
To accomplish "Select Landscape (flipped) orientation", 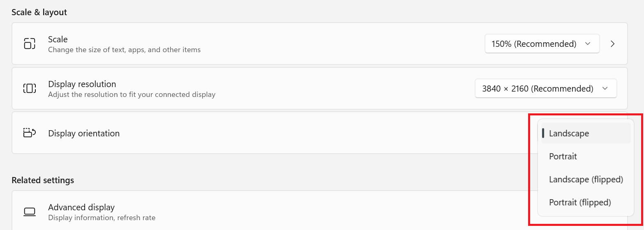I will pos(586,179).
